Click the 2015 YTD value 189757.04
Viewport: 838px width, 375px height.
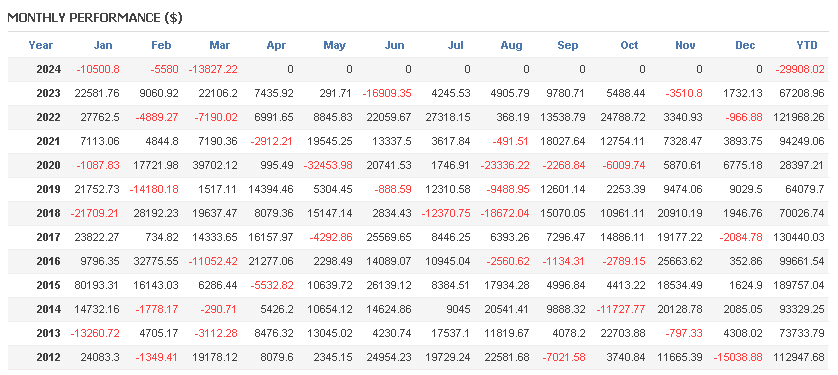pos(798,285)
